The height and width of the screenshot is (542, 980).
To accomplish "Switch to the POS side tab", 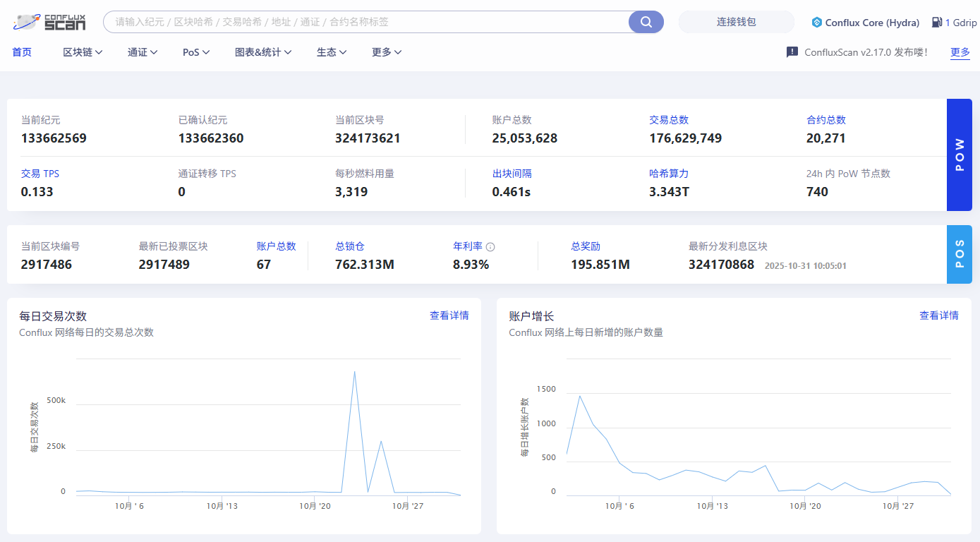I will [959, 254].
